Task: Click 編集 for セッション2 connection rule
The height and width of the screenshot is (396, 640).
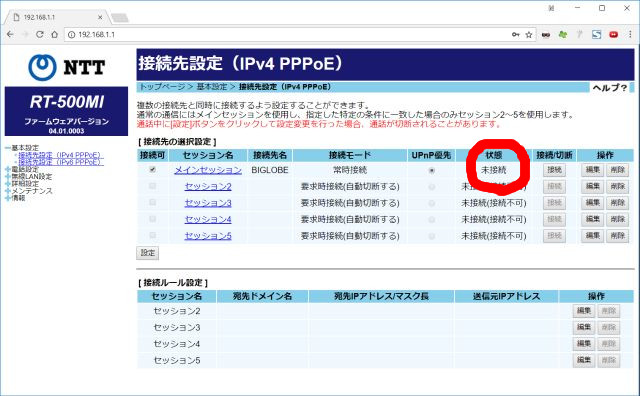Action: [x=584, y=311]
